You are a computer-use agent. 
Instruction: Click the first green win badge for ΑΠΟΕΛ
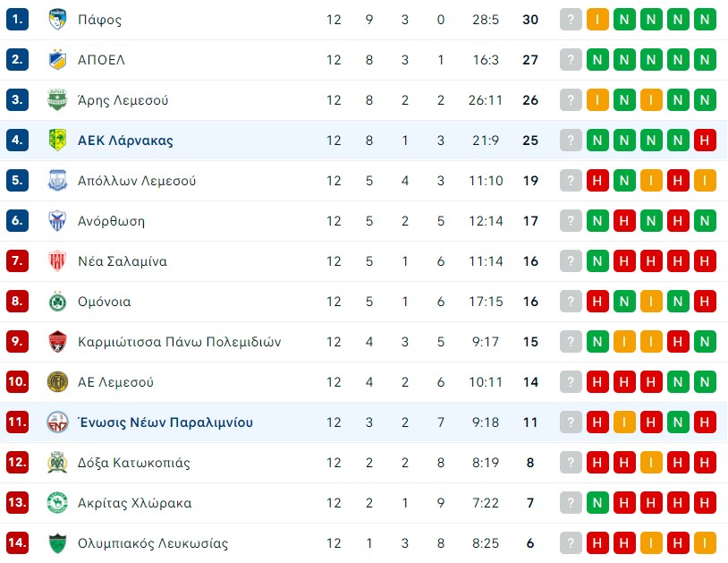click(x=597, y=60)
